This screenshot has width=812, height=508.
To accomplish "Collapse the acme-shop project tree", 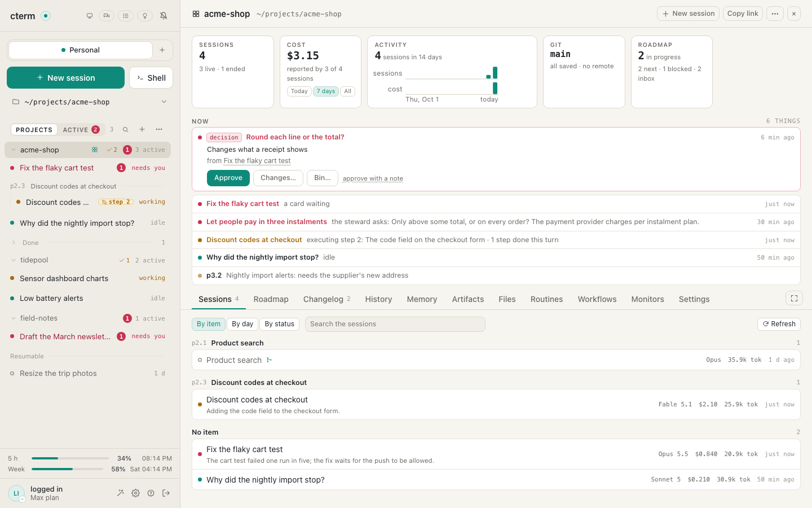I will (x=14, y=150).
